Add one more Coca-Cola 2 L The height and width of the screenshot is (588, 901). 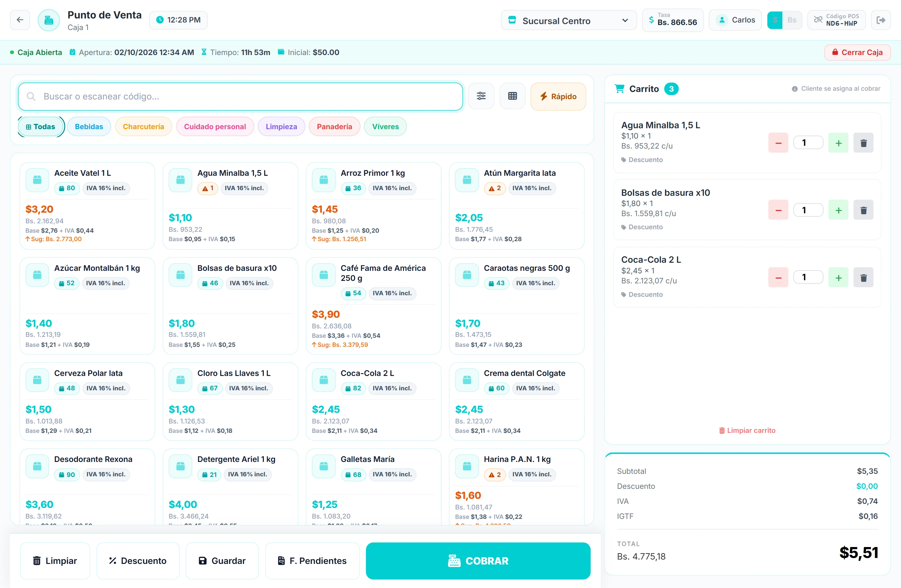[838, 277]
